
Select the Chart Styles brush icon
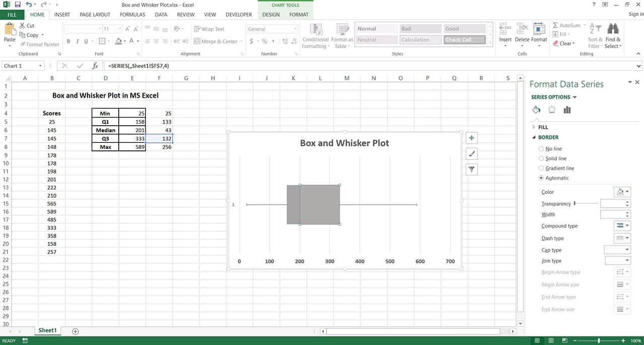471,153
